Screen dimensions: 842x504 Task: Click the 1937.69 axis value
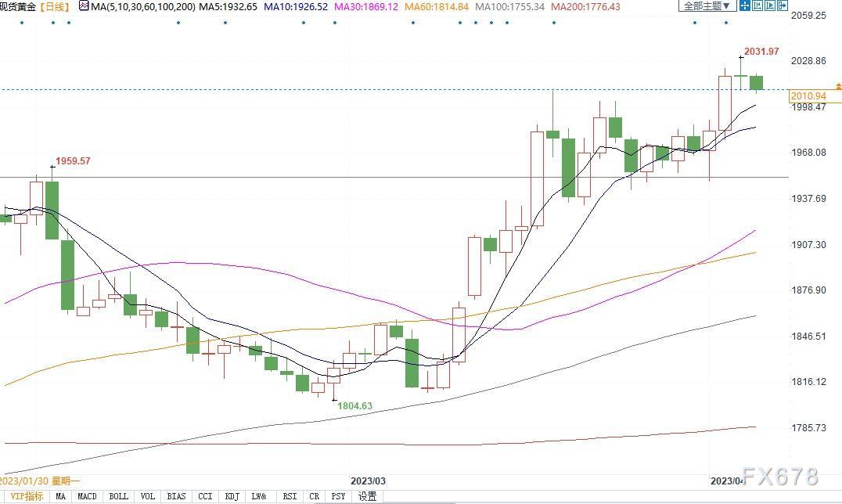808,199
